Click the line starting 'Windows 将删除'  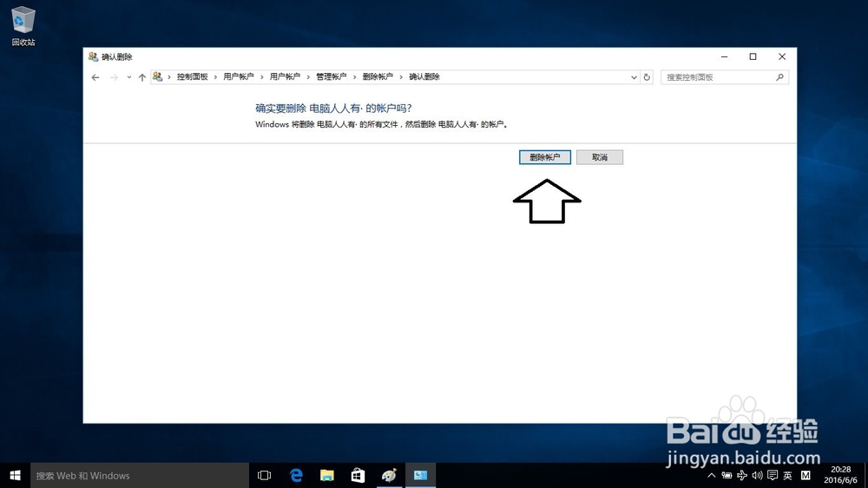(381, 124)
